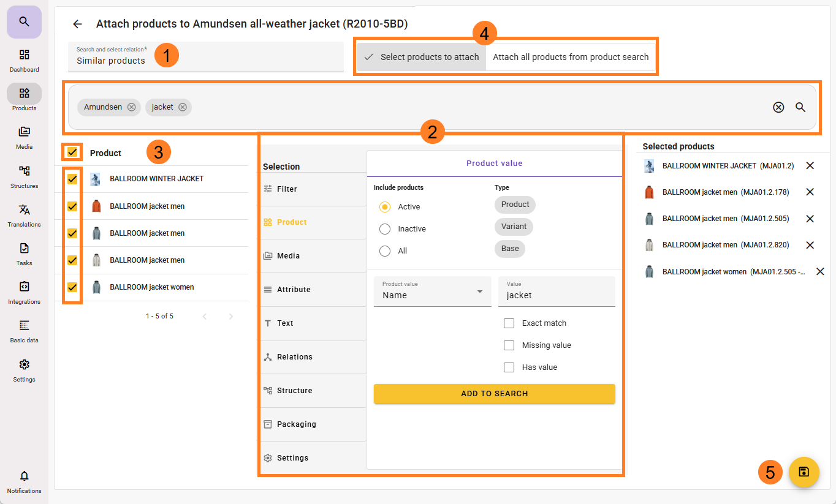Click the floating save button
836x504 pixels.
tap(804, 472)
